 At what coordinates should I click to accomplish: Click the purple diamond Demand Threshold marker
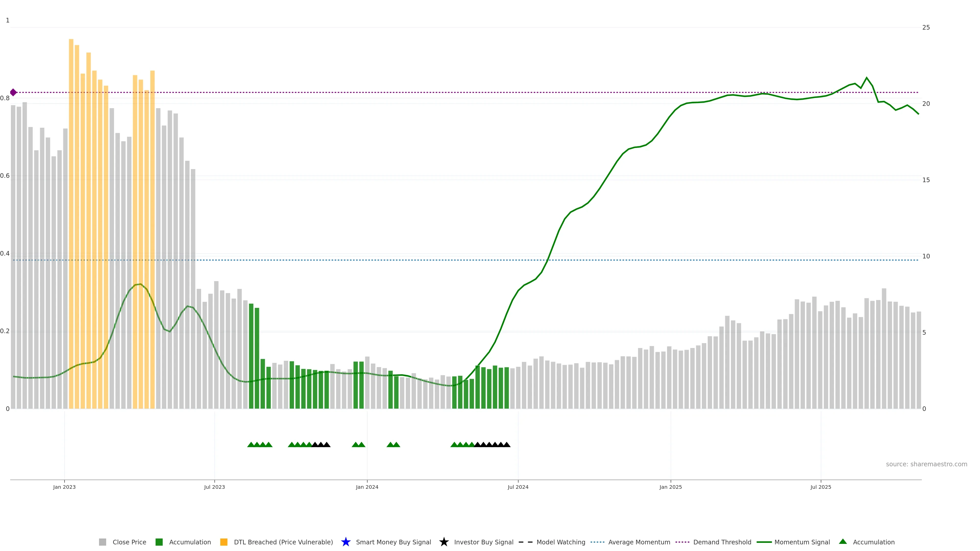coord(13,92)
